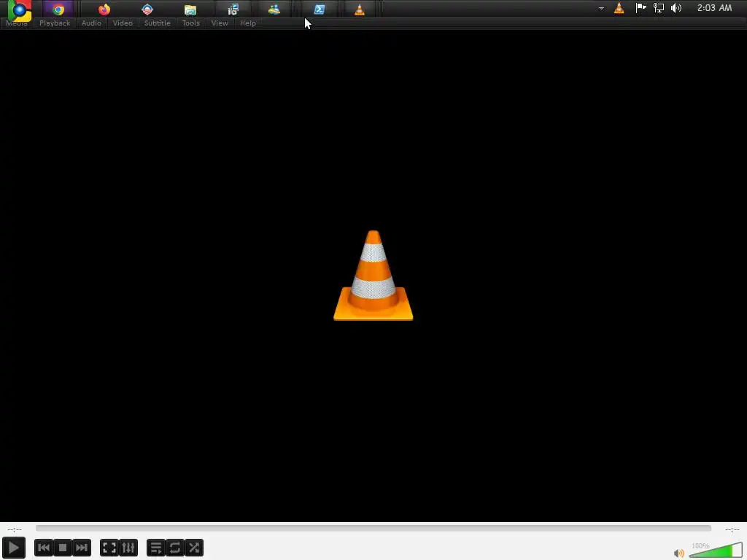Open File Explorer from the taskbar
Screen dimensions: 747x560
[x=190, y=9]
